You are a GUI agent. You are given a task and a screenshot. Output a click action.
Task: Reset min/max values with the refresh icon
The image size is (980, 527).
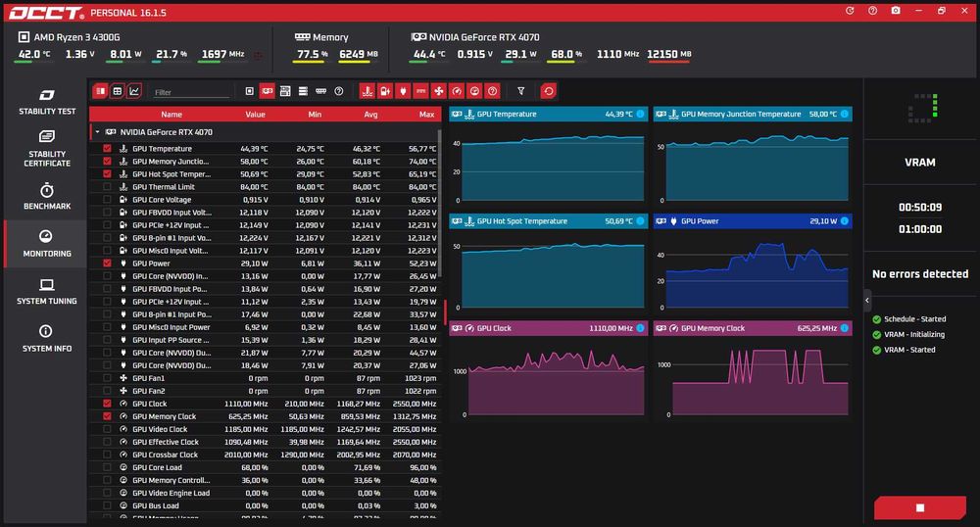pos(548,91)
